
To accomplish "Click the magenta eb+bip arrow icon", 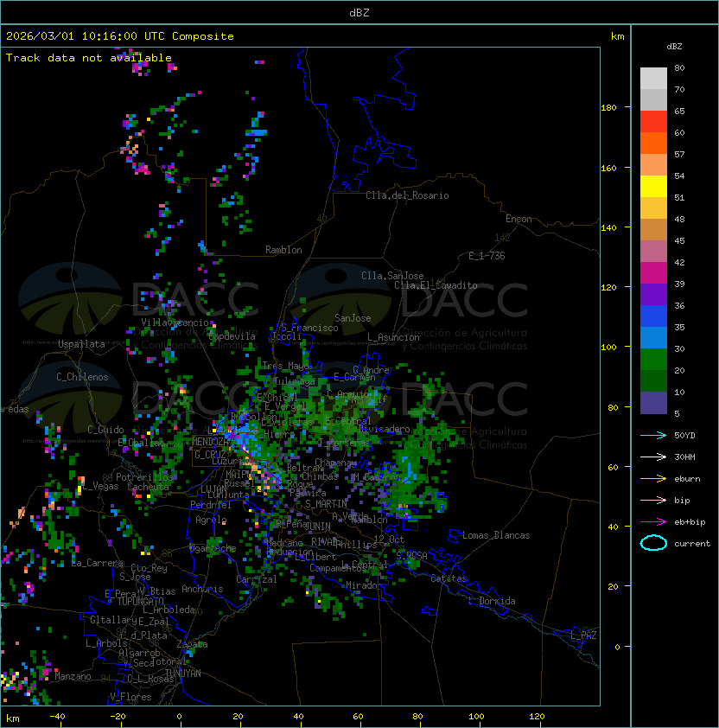I will point(653,522).
